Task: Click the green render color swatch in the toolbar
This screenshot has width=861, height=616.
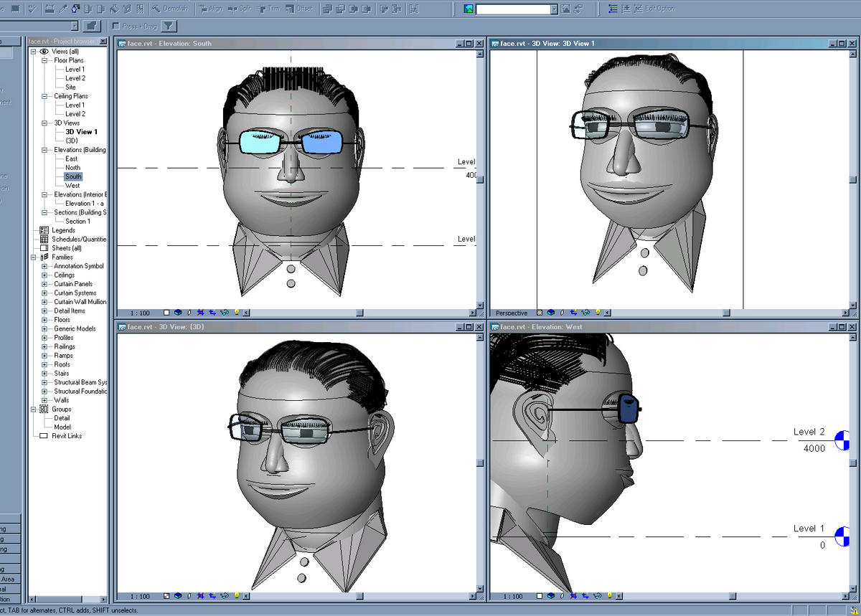Action: pos(468,9)
